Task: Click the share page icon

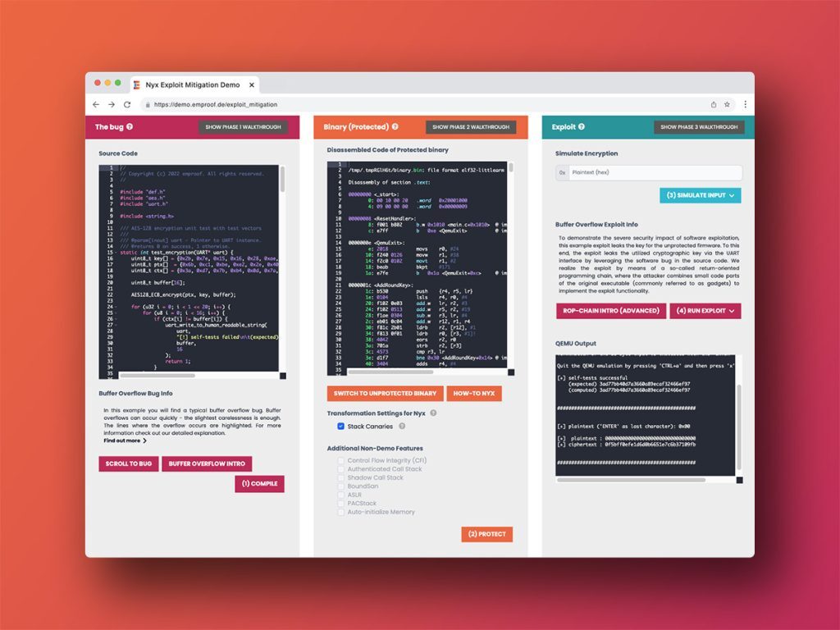Action: [713, 105]
